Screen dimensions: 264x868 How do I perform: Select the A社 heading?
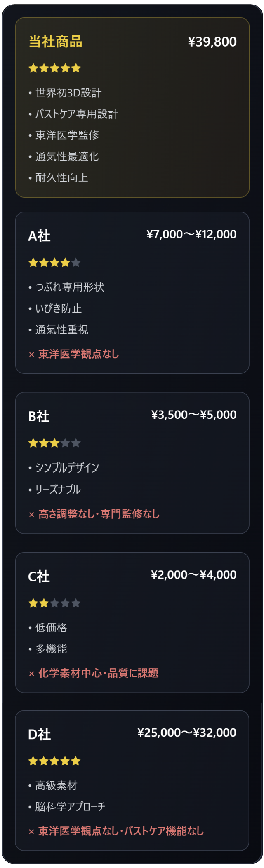(39, 236)
